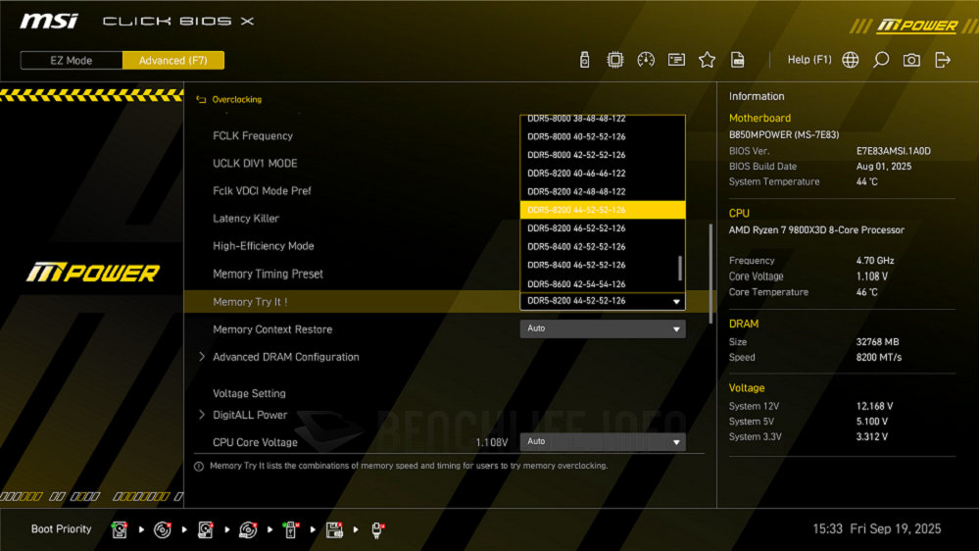Image resolution: width=980 pixels, height=551 pixels.
Task: Click BIOS version E7E83AMSI.1A0D value
Action: (x=893, y=151)
